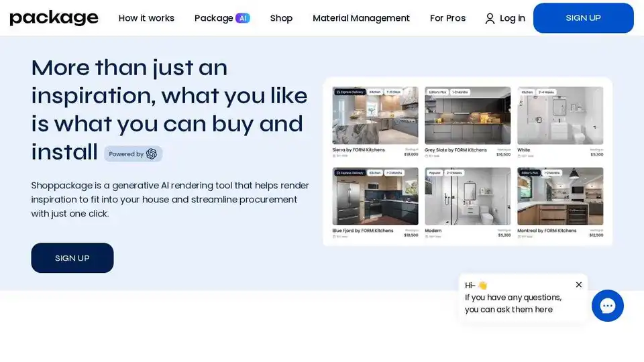Click Editor's Pick tag on Montreal card
This screenshot has height=362, width=644.
pyautogui.click(x=530, y=173)
